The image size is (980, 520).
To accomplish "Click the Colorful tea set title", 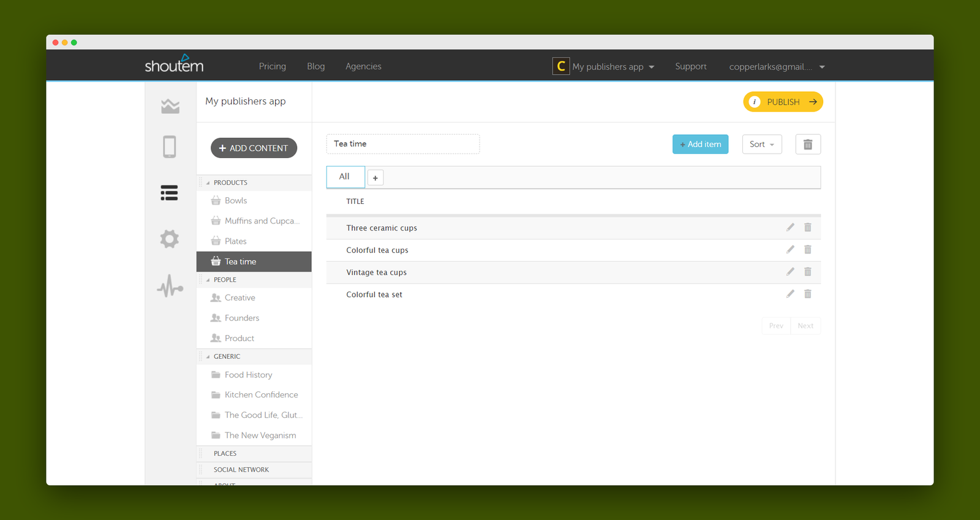I will (x=374, y=295).
